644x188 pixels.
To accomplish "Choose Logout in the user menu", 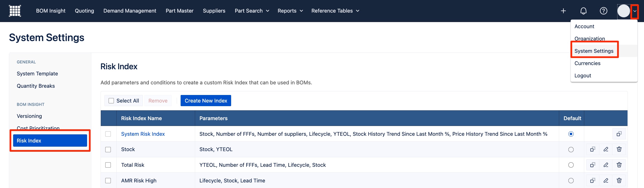I will pos(583,76).
